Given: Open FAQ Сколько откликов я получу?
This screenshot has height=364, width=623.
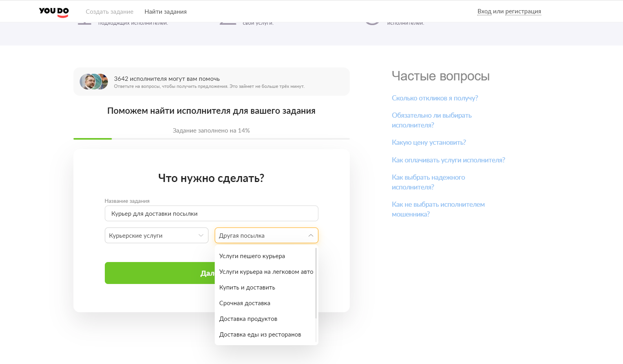Looking at the screenshot, I should click(435, 98).
